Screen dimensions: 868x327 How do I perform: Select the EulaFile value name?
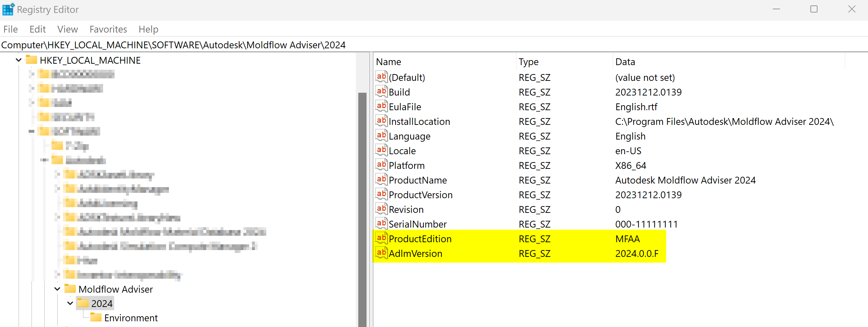pos(405,107)
